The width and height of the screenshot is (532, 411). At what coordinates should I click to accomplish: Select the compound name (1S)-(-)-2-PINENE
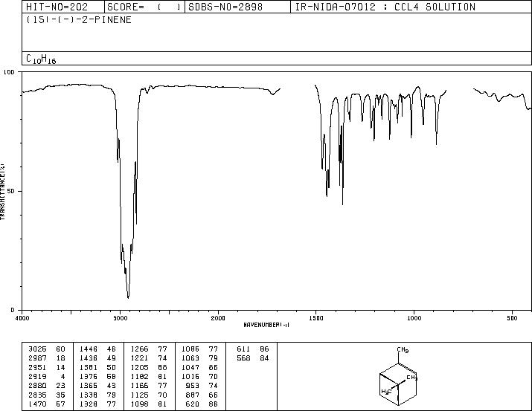79,20
